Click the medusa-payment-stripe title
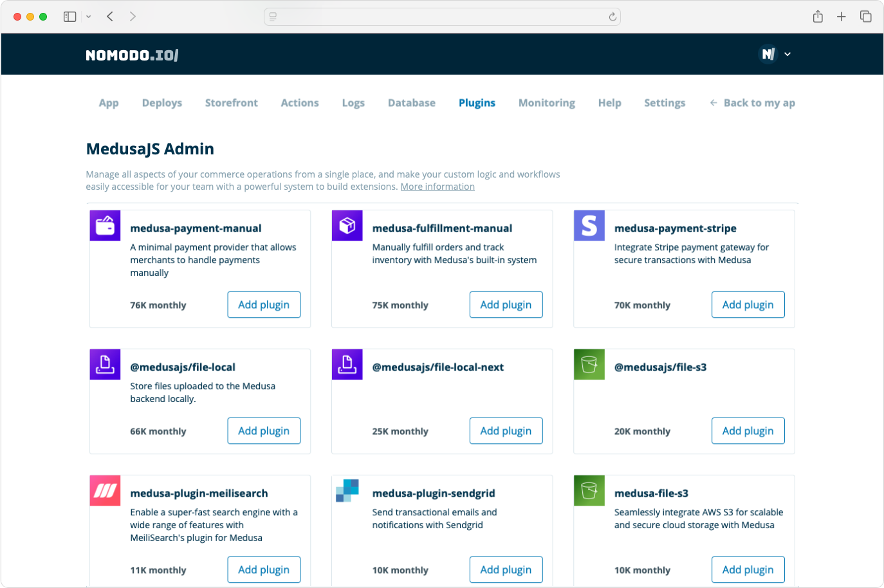This screenshot has height=588, width=884. (x=676, y=228)
